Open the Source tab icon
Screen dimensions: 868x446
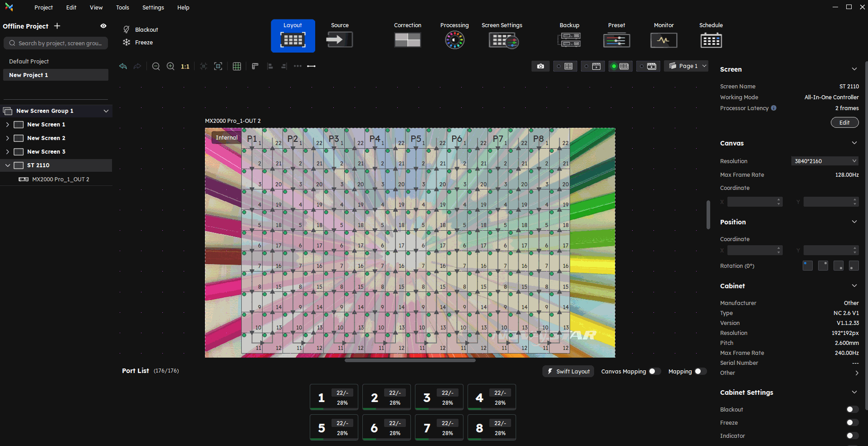point(339,40)
